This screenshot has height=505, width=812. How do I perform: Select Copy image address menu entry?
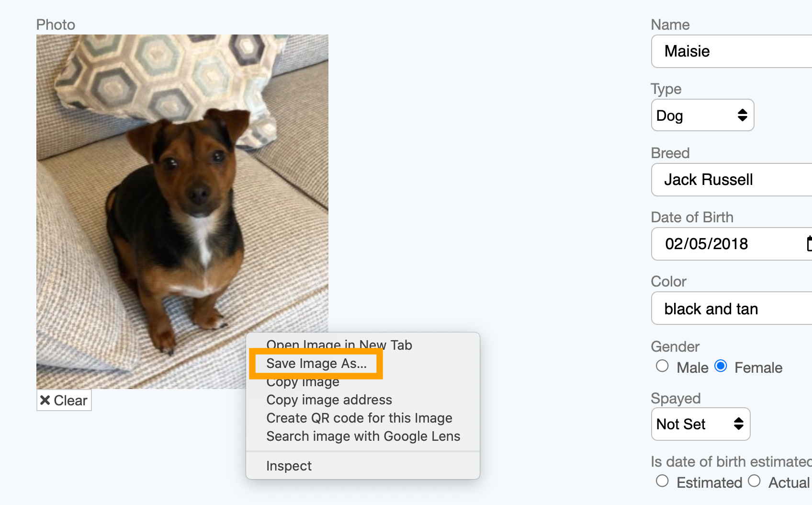[x=329, y=400]
